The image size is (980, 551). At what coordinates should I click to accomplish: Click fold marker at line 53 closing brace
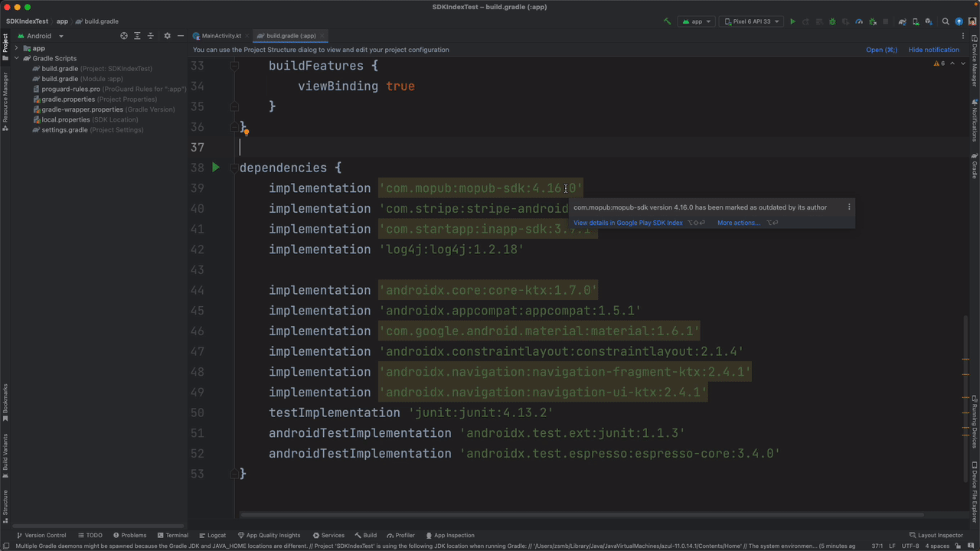coord(235,474)
